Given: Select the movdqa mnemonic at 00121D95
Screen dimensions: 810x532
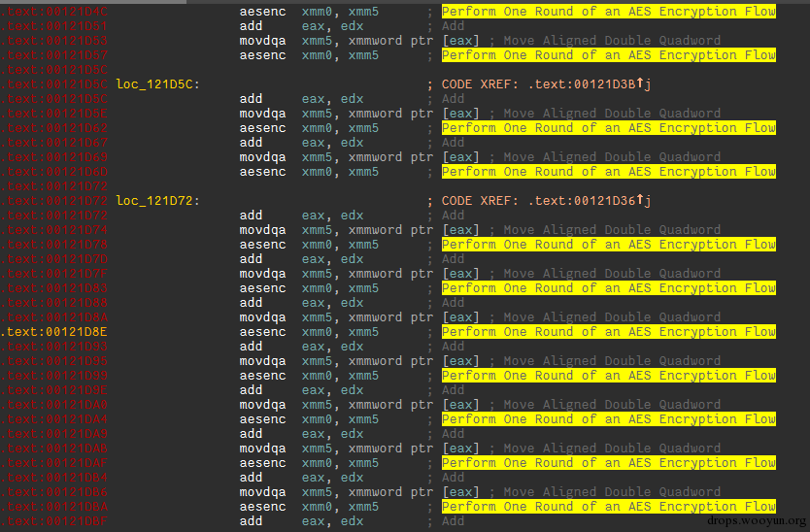Looking at the screenshot, I should (x=262, y=361).
